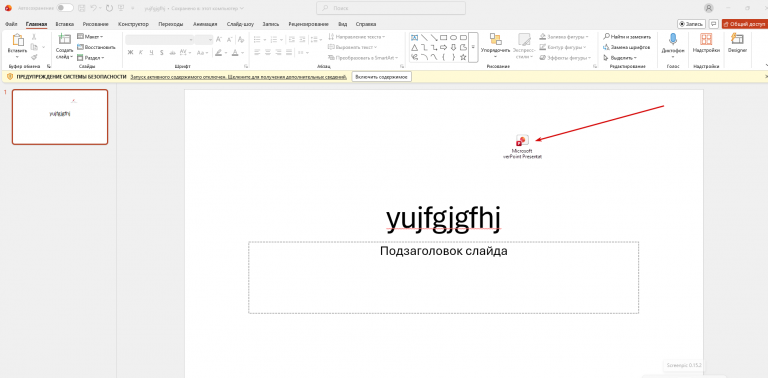Image resolution: width=768 pixels, height=378 pixels.
Task: Click the Redo circular arrow icon
Action: pyautogui.click(x=109, y=8)
